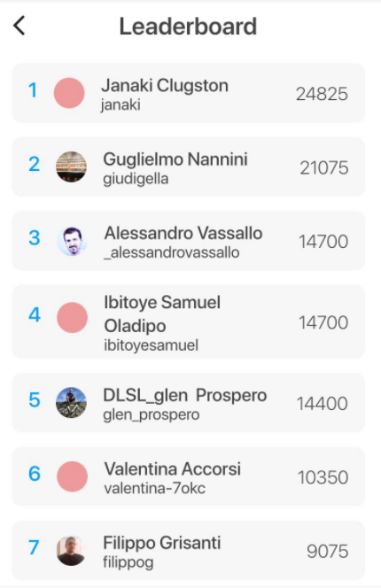Open Janaki Clugston's pink avatar
Viewport: 381px width, 588px height.
click(x=69, y=93)
